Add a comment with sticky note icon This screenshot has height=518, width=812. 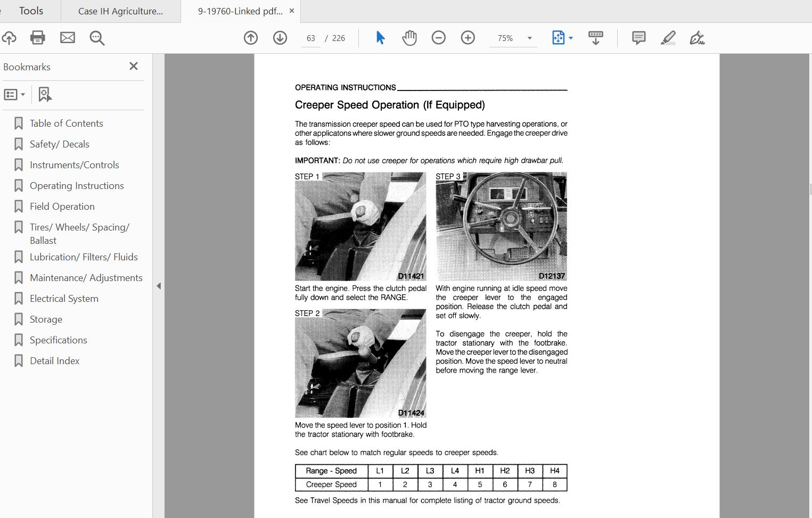click(639, 38)
